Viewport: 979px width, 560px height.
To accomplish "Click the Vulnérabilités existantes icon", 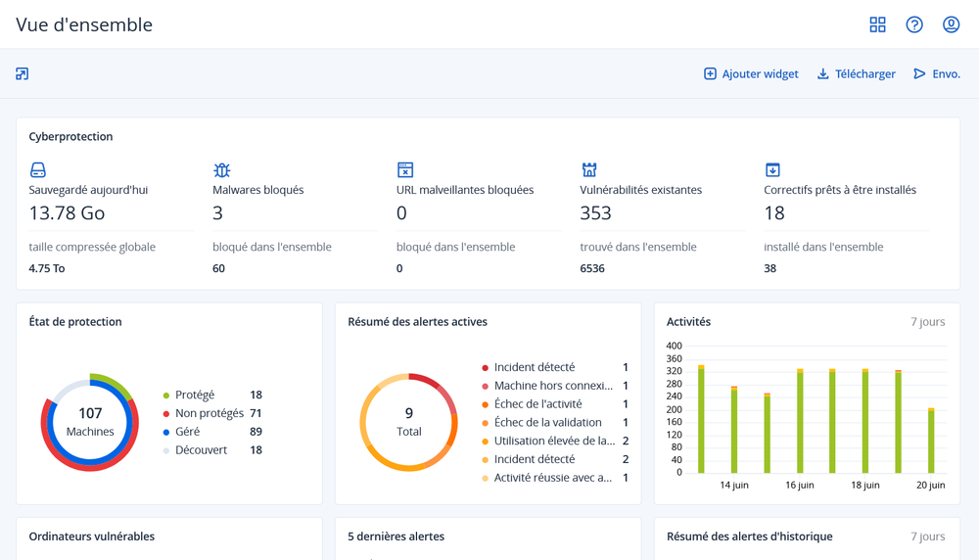I will [589, 170].
